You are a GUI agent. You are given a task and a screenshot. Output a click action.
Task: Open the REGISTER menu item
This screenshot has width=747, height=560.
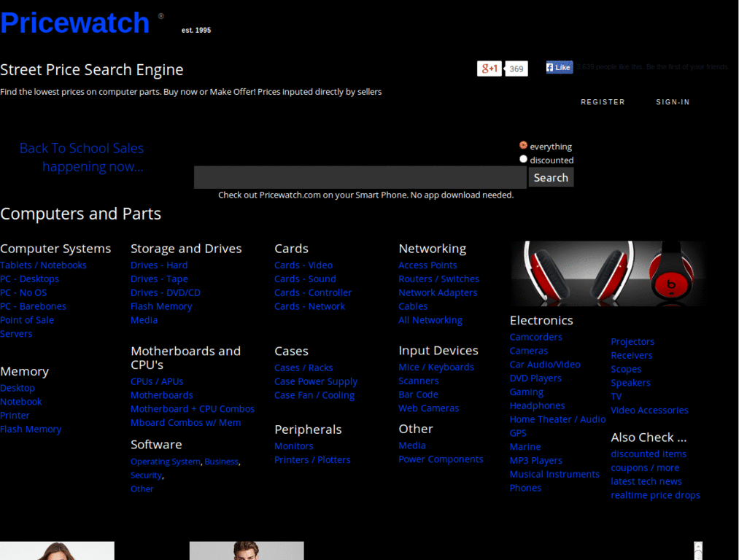603,102
